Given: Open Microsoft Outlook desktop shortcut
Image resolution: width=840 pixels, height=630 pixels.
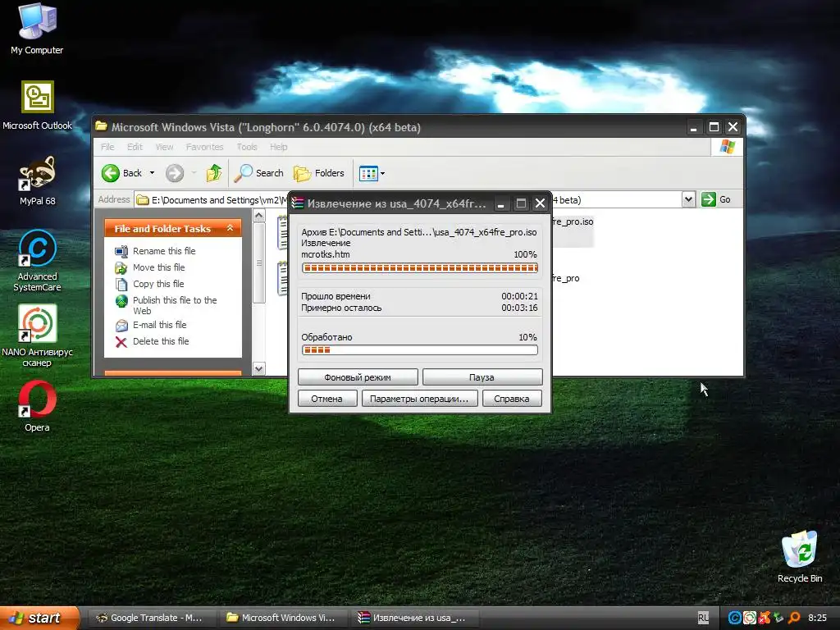Looking at the screenshot, I should click(37, 106).
